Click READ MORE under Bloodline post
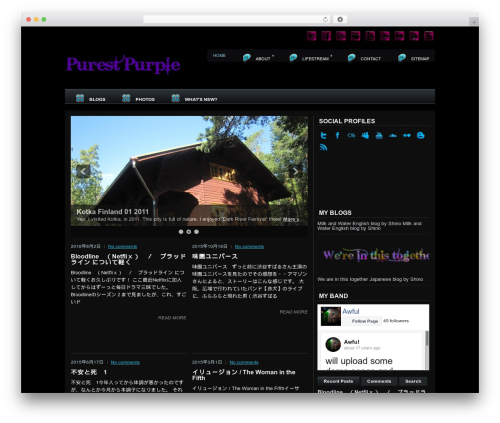The width and height of the screenshot is (500, 423). [172, 318]
